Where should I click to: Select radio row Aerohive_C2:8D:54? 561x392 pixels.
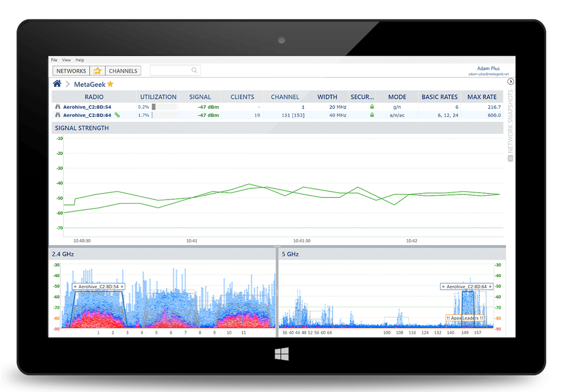[x=277, y=107]
